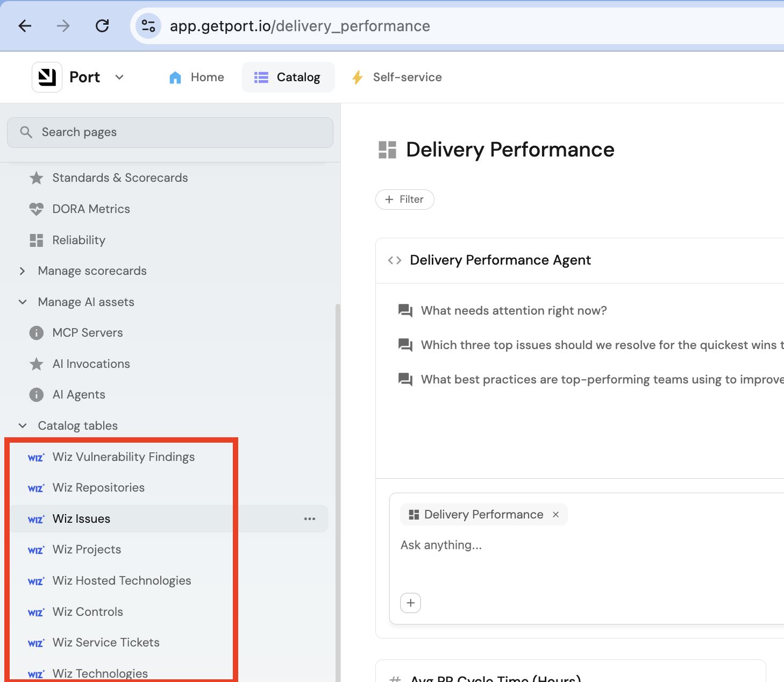Expand the Manage scorecards section

pos(22,271)
